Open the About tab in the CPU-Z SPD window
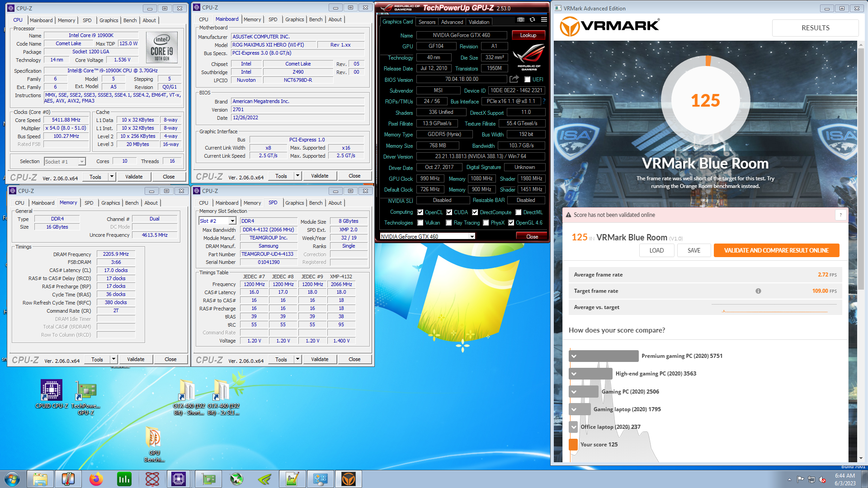This screenshot has height=488, width=868. (x=335, y=203)
